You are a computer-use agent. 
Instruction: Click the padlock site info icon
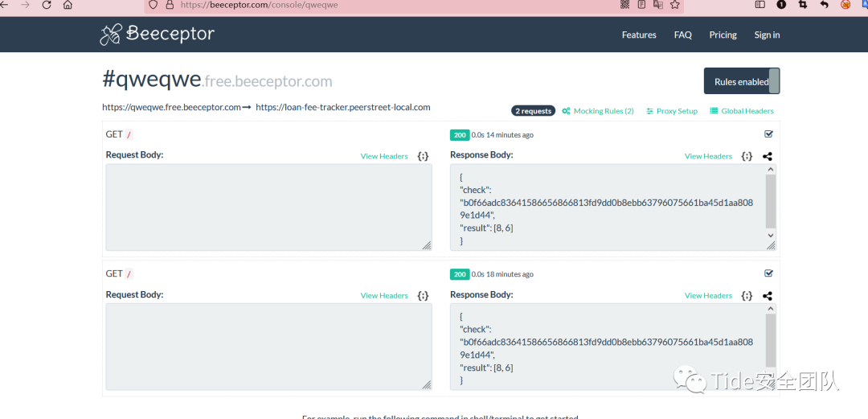[x=170, y=5]
